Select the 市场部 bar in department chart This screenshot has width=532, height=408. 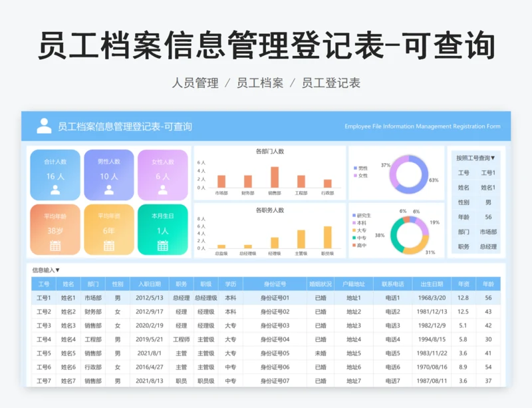pyautogui.click(x=221, y=182)
